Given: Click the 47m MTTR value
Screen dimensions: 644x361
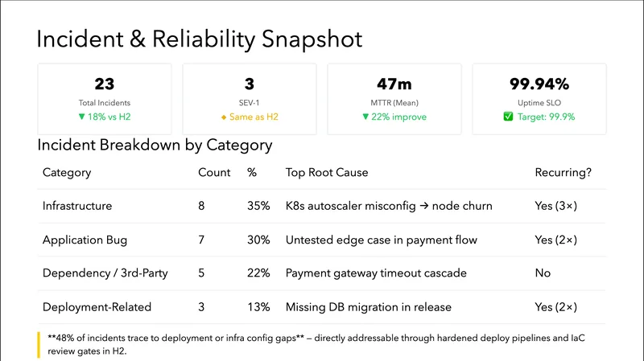Looking at the screenshot, I should [x=394, y=84].
